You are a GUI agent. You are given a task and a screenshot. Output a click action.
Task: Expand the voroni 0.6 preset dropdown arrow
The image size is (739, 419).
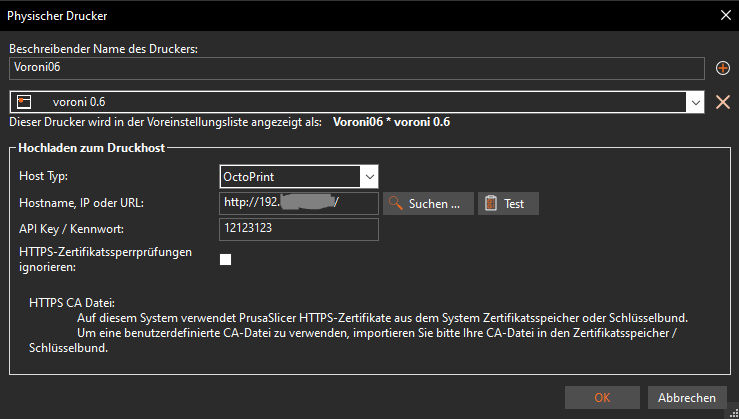[694, 101]
